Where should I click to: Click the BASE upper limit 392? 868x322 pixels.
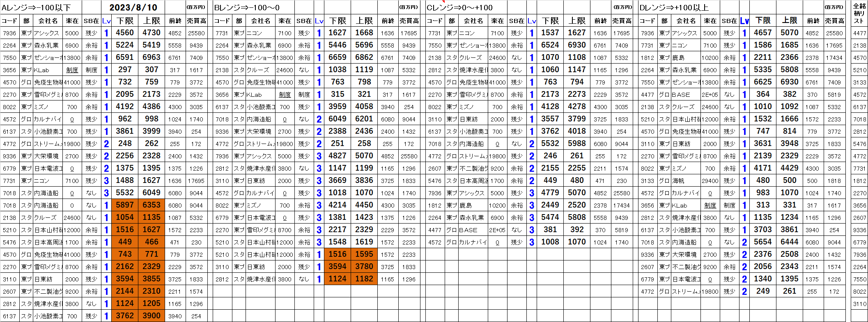tap(577, 230)
